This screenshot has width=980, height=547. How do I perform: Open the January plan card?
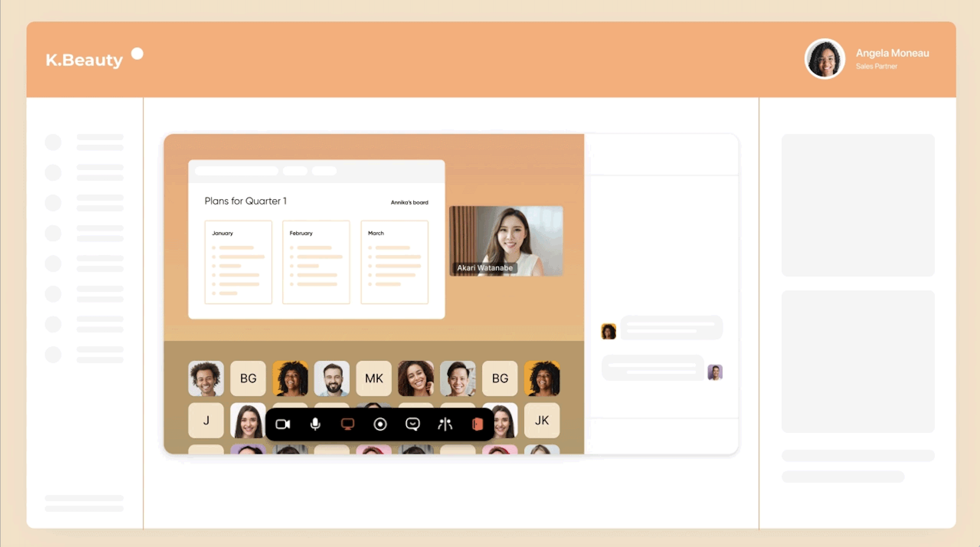[x=238, y=262]
